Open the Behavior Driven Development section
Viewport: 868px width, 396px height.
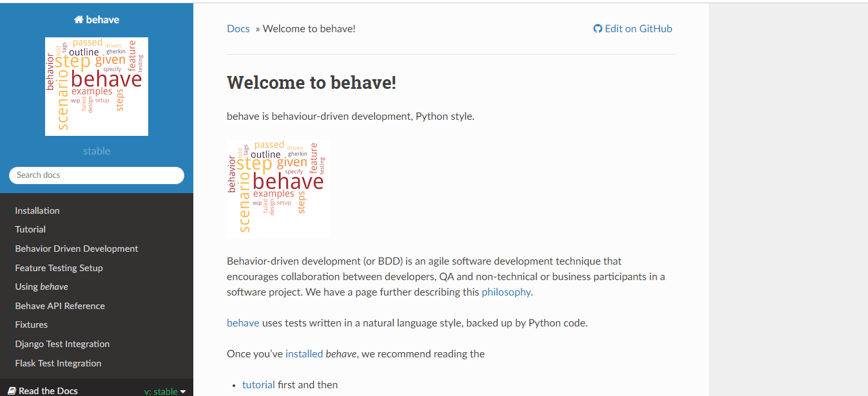pyautogui.click(x=76, y=249)
